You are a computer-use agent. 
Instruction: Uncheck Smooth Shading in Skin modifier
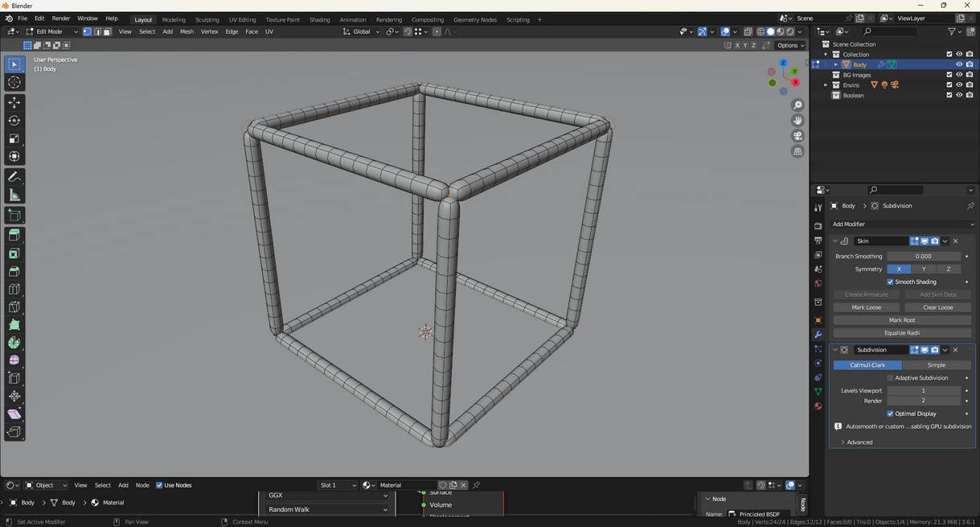click(x=890, y=282)
